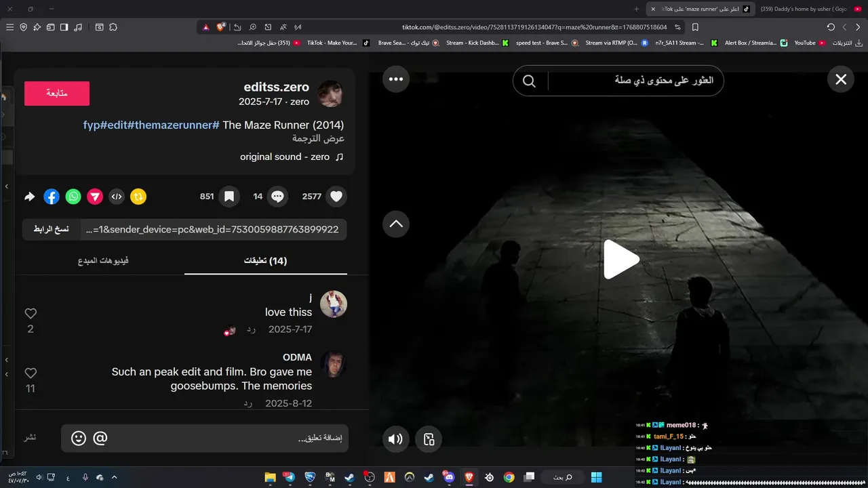This screenshot has width=868, height=488.
Task: Open YouTube bookmark
Action: click(810, 43)
